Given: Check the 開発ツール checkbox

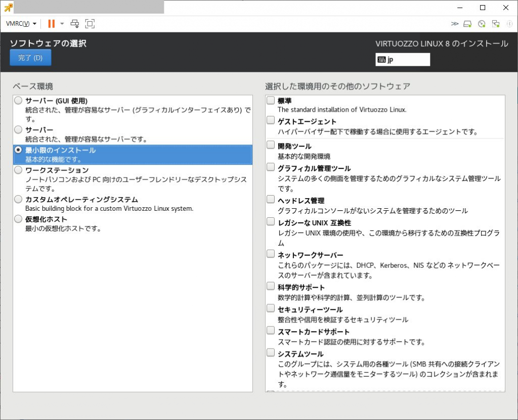Looking at the screenshot, I should point(271,145).
